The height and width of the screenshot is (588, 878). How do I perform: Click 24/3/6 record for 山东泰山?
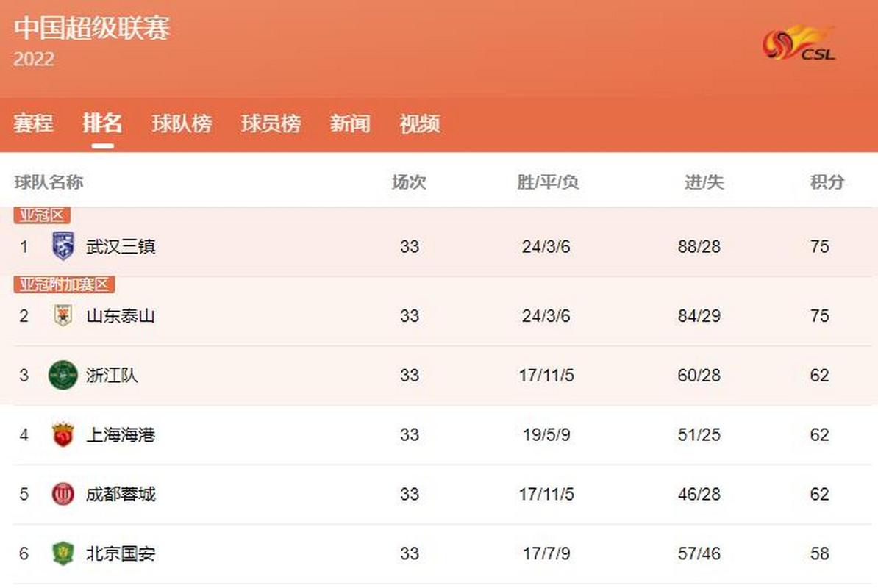pyautogui.click(x=546, y=315)
